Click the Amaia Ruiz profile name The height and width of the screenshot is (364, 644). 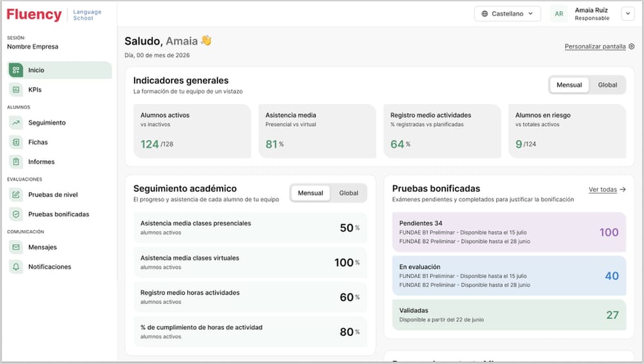point(591,11)
